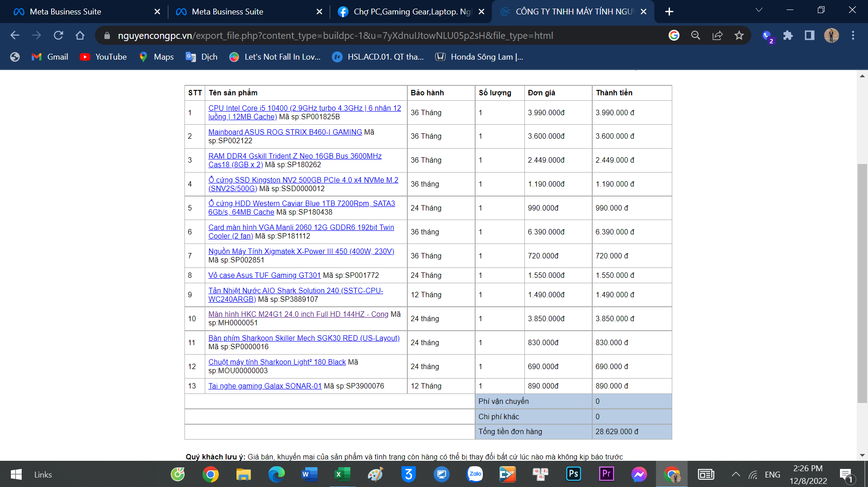Image resolution: width=868 pixels, height=487 pixels.
Task: Click the vertical scrollbar thumb
Action: point(862,283)
